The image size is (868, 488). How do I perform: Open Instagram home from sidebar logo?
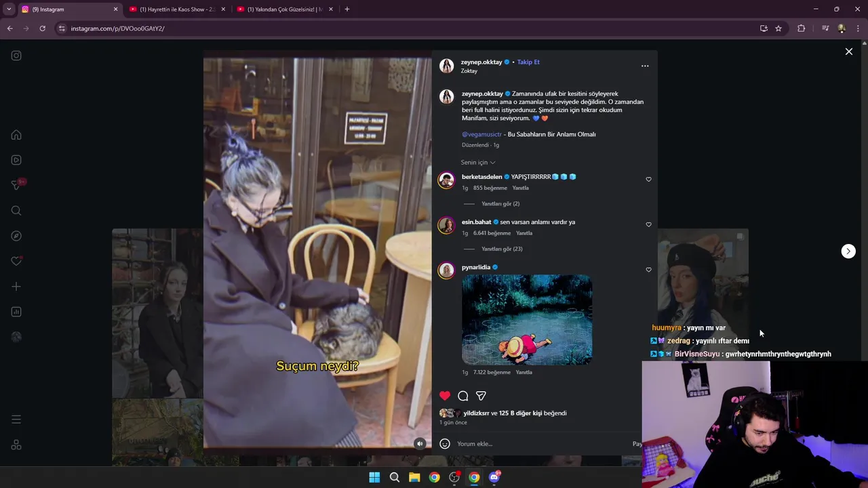tap(16, 56)
